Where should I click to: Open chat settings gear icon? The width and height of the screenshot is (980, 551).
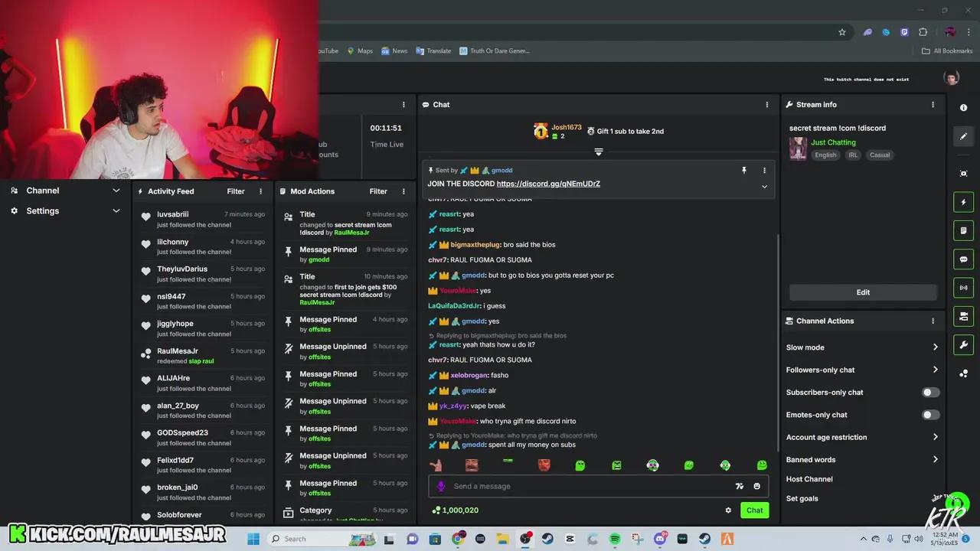[728, 510]
